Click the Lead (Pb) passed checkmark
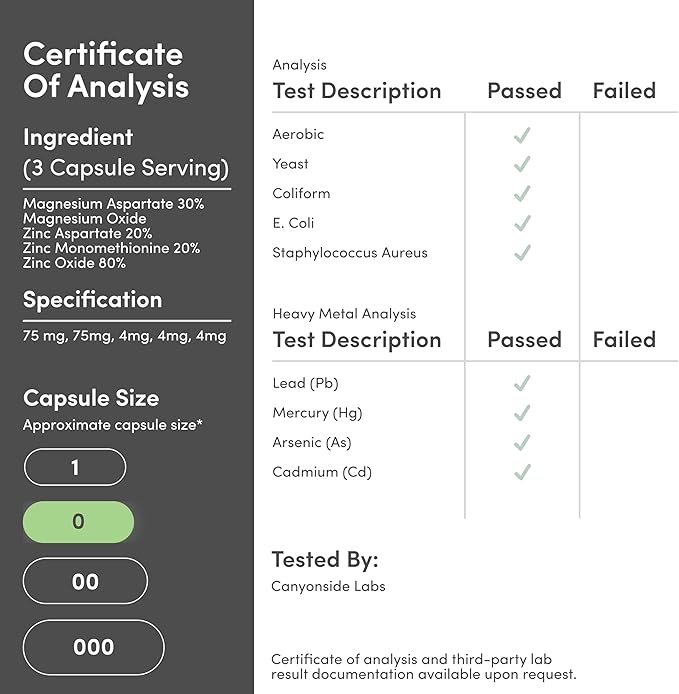Screen dimensions: 679x694 tap(522, 383)
